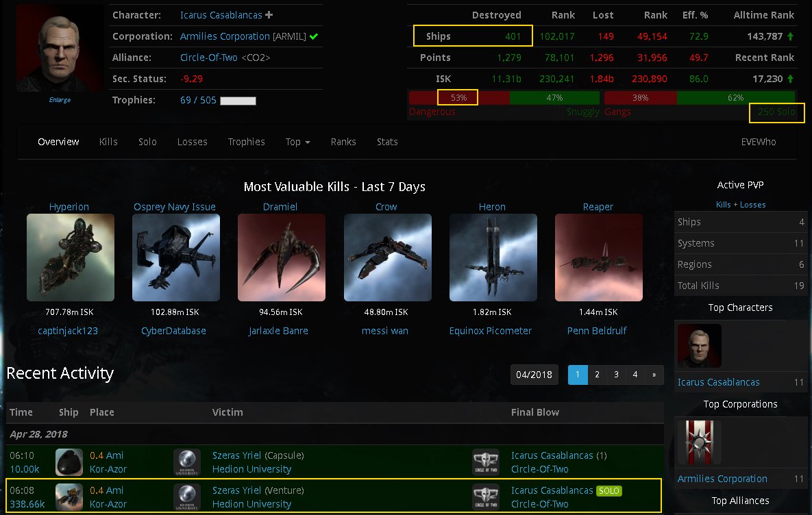Click the green arrow beside Recent Rank 17,230
812x515 pixels.
(x=790, y=79)
